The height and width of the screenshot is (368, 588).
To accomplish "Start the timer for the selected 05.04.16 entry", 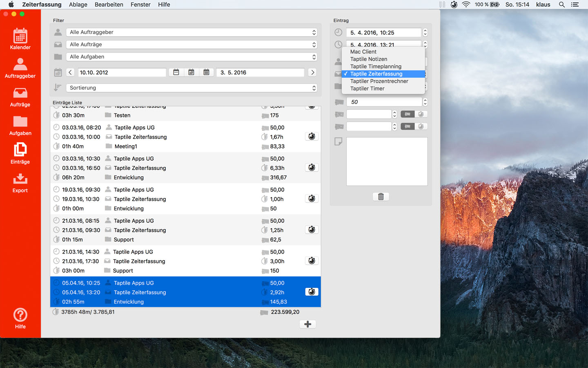I will coord(312,292).
